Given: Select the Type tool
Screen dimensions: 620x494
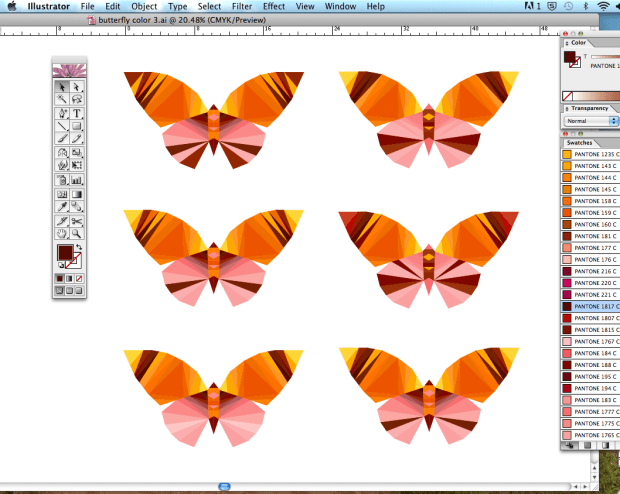Looking at the screenshot, I should pyautogui.click(x=77, y=114).
